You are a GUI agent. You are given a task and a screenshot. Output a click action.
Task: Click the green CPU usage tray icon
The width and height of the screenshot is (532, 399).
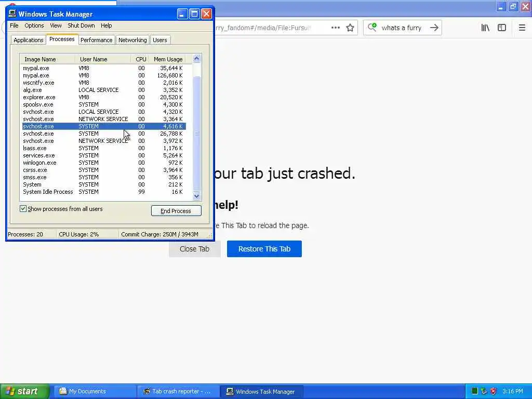click(x=474, y=391)
